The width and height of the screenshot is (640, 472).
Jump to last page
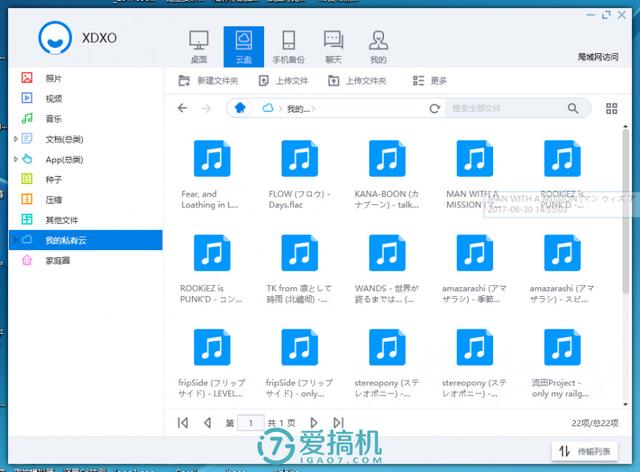pos(338,423)
